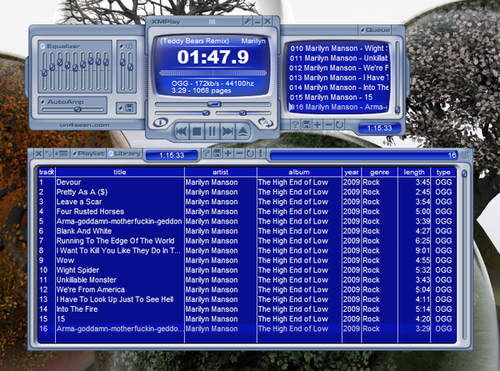Image resolution: width=500 pixels, height=371 pixels.
Task: Sort the list by the year column header
Action: (x=352, y=172)
